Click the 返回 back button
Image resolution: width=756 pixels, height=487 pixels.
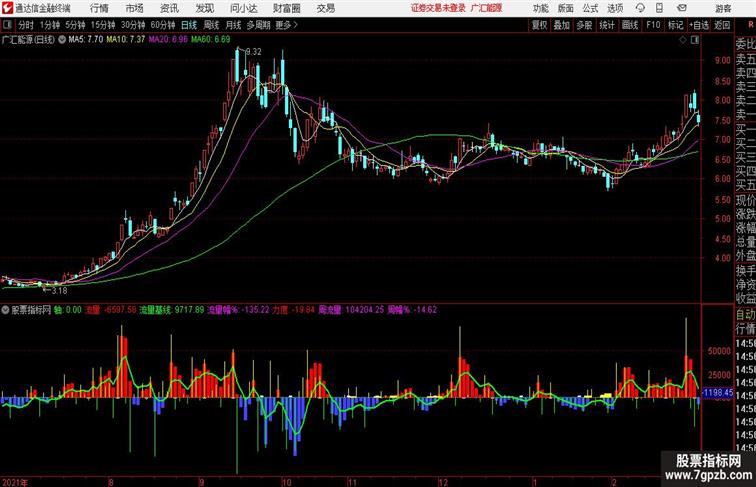coord(722,25)
